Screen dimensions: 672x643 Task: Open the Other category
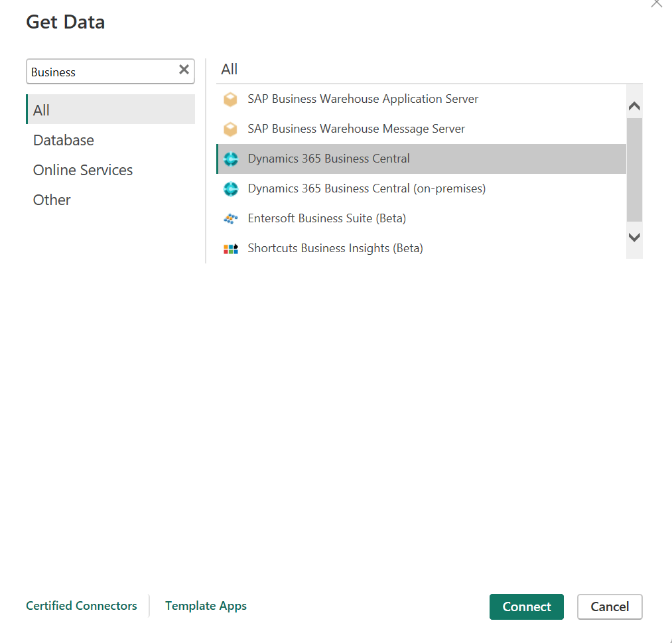(111, 200)
